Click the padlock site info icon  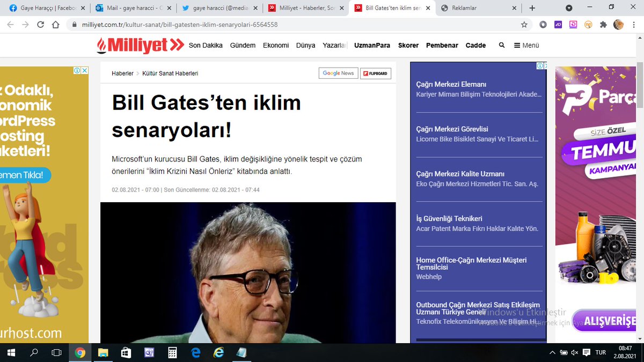[x=74, y=25]
